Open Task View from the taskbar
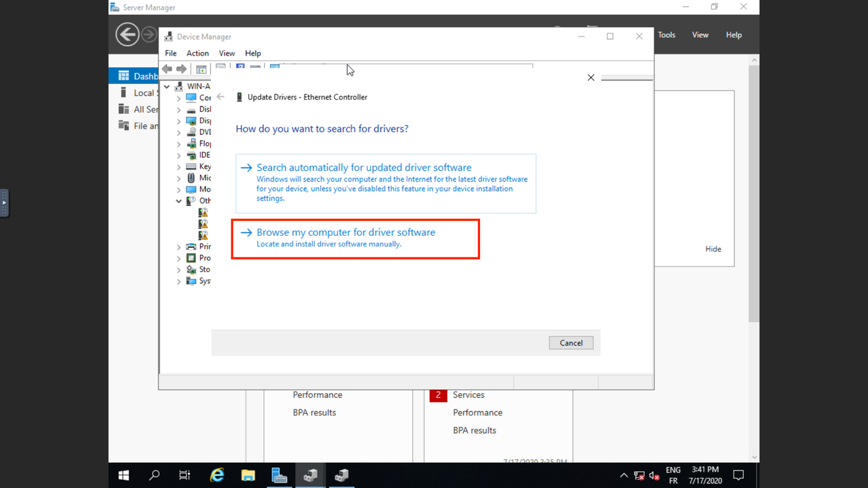 184,475
